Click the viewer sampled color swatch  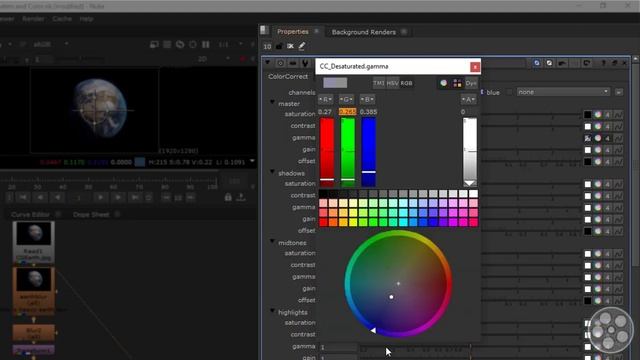140,162
